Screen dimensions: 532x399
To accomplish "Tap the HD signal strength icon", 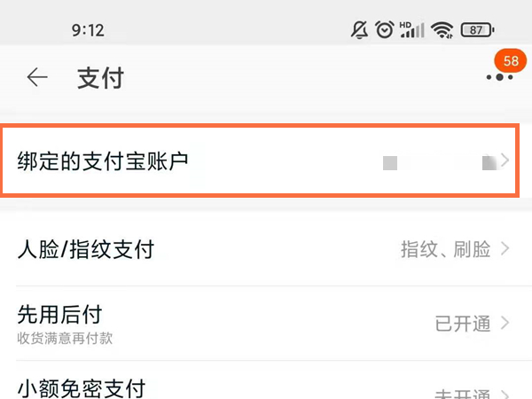I will pyautogui.click(x=412, y=30).
